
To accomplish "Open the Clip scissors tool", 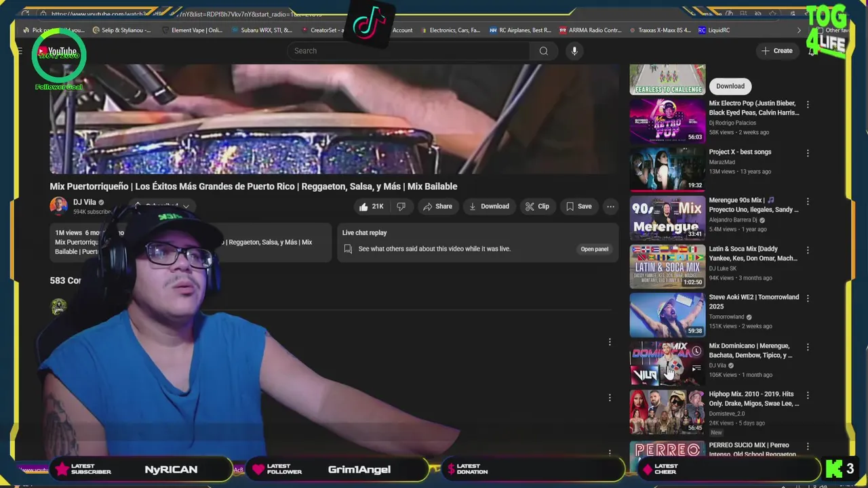I will tap(537, 207).
